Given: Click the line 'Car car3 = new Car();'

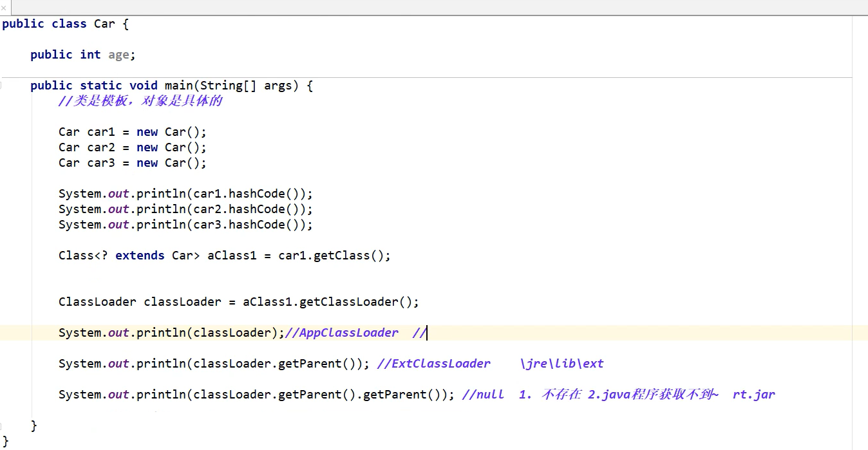Looking at the screenshot, I should click(x=133, y=163).
